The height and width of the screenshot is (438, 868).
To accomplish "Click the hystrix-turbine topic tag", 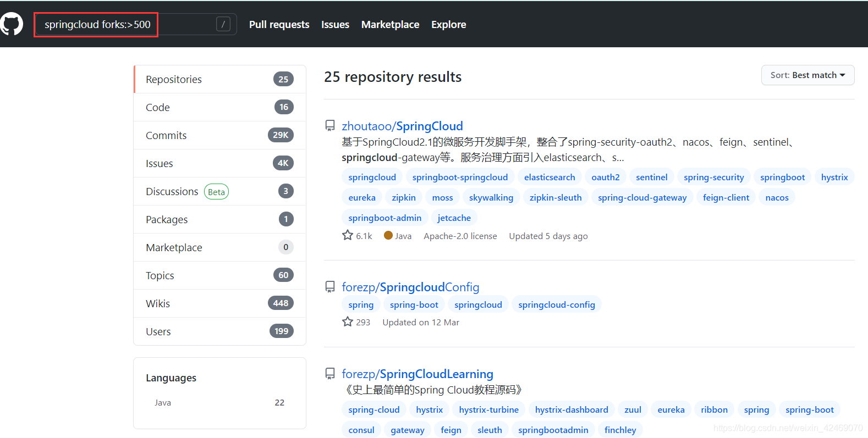I will tap(489, 409).
